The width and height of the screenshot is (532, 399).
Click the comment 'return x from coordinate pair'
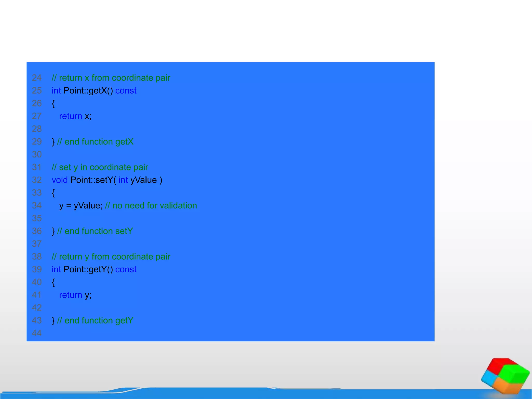pyautogui.click(x=111, y=78)
